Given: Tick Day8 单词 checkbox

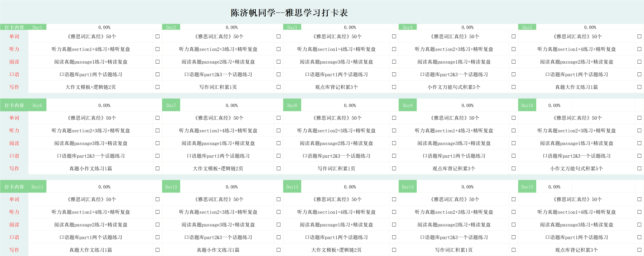Looking at the screenshot, I should [394, 118].
